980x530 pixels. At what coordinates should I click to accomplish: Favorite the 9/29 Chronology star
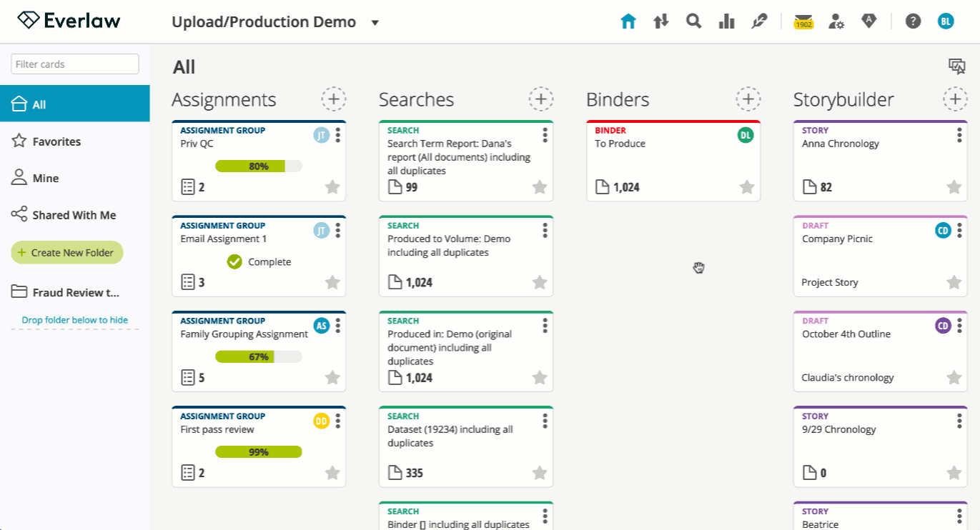[954, 473]
